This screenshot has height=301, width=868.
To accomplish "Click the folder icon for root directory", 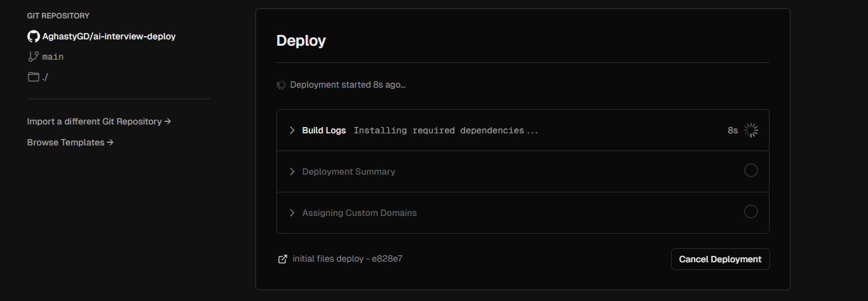I will point(34,77).
